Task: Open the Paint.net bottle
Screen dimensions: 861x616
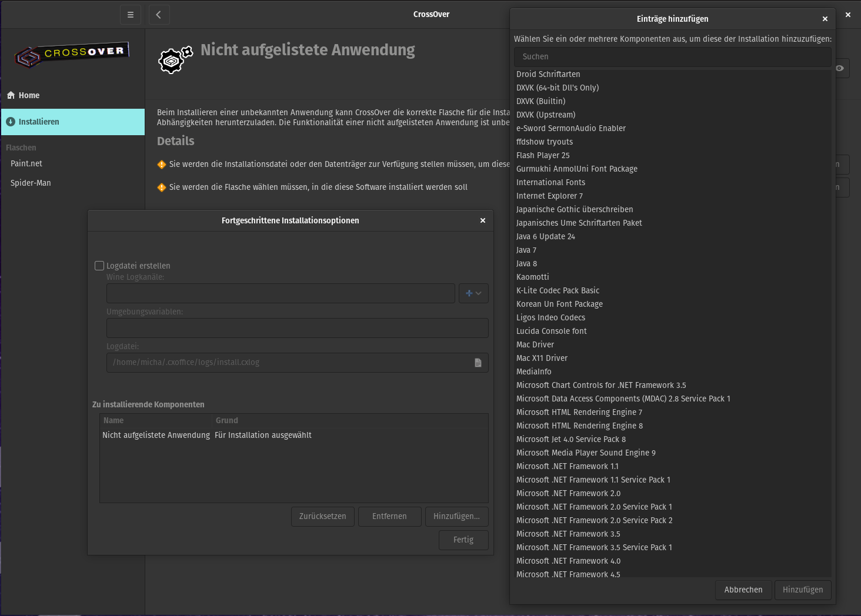Action: click(x=26, y=163)
